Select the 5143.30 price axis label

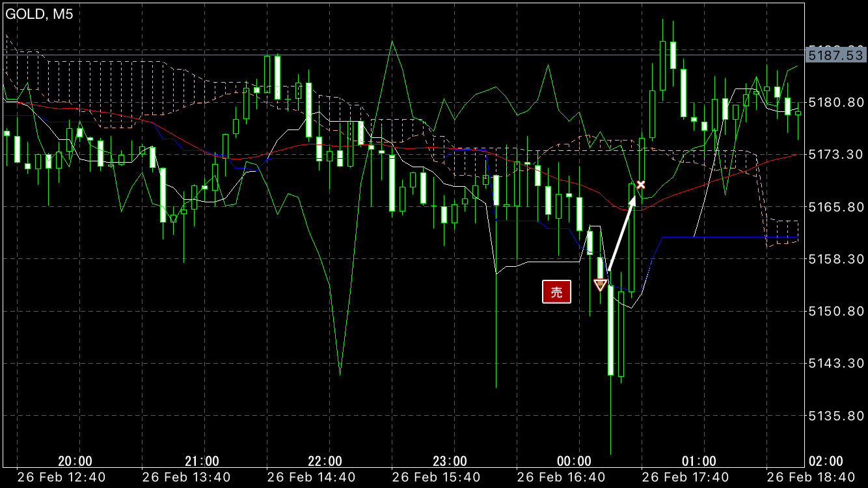[835, 363]
